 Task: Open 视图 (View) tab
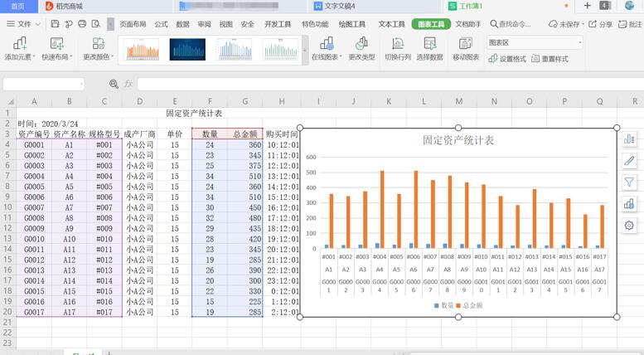point(226,24)
